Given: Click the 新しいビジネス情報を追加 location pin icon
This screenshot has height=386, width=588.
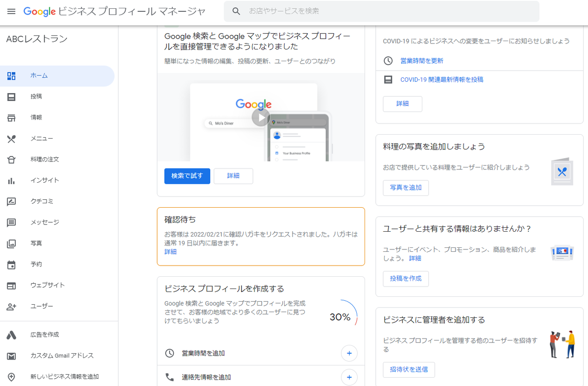Looking at the screenshot, I should pos(11,377).
